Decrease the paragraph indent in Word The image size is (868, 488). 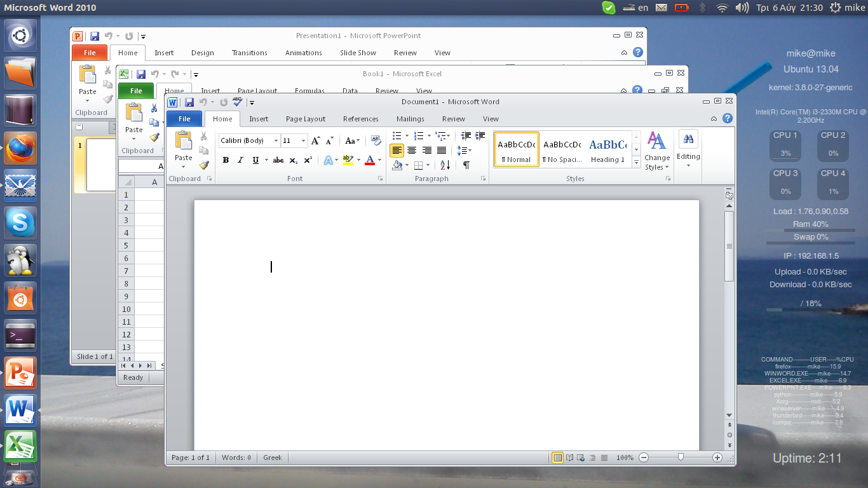[x=466, y=136]
